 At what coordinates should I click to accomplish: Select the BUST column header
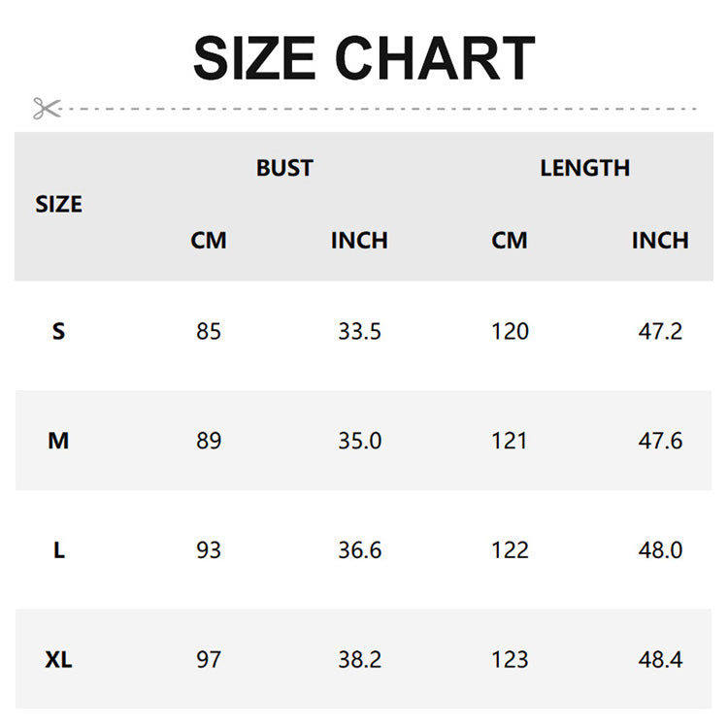[284, 168]
